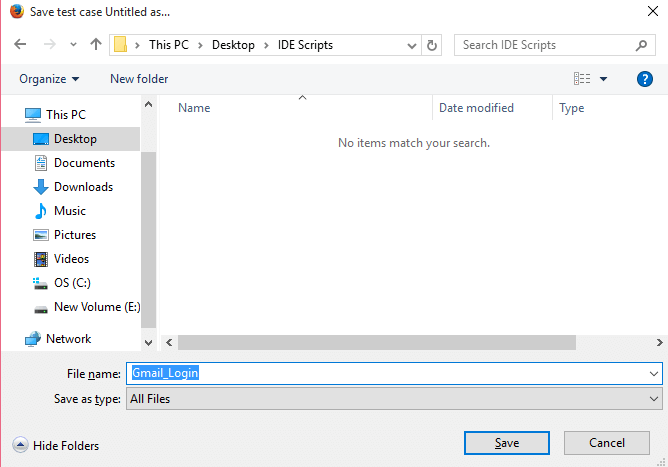Click the Music note icon in sidebar
668x467 pixels.
[x=40, y=211]
